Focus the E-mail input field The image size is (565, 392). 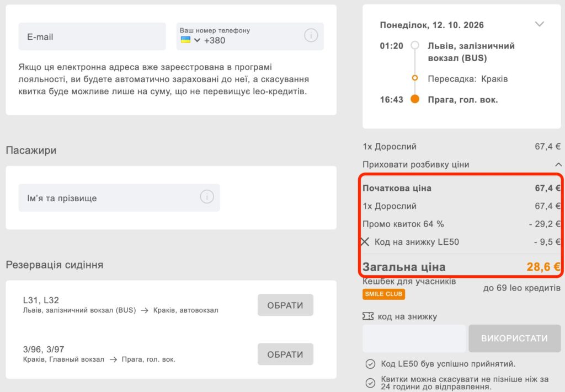92,36
